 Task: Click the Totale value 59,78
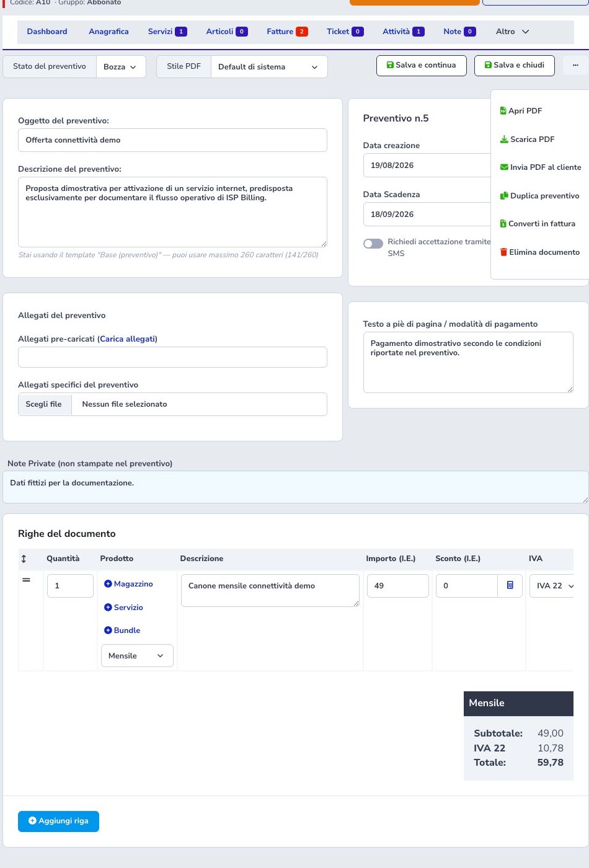pos(551,763)
